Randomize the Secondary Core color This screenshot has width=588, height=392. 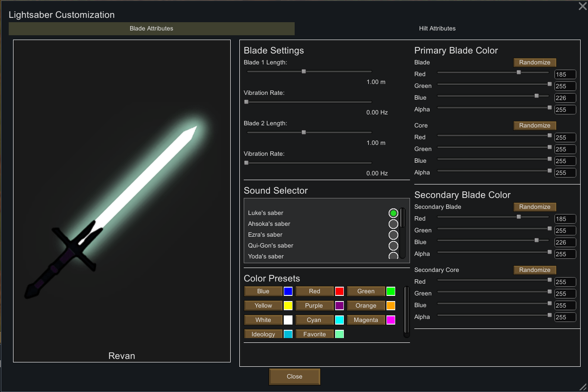535,270
